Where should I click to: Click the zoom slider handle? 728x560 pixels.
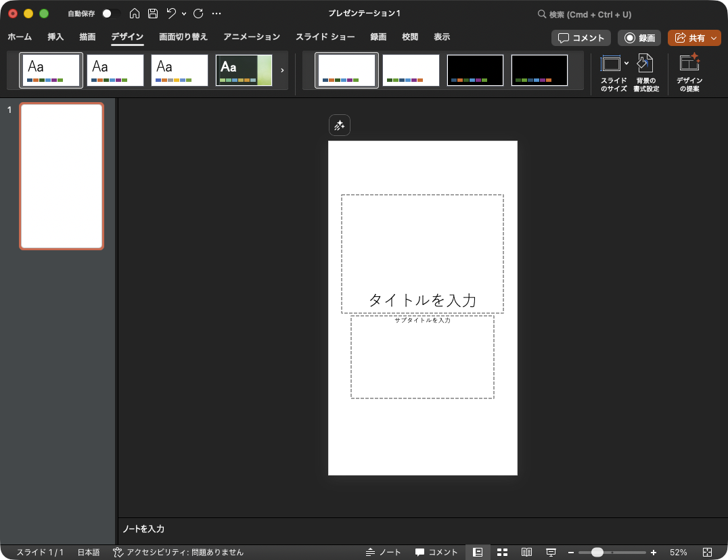pos(597,553)
